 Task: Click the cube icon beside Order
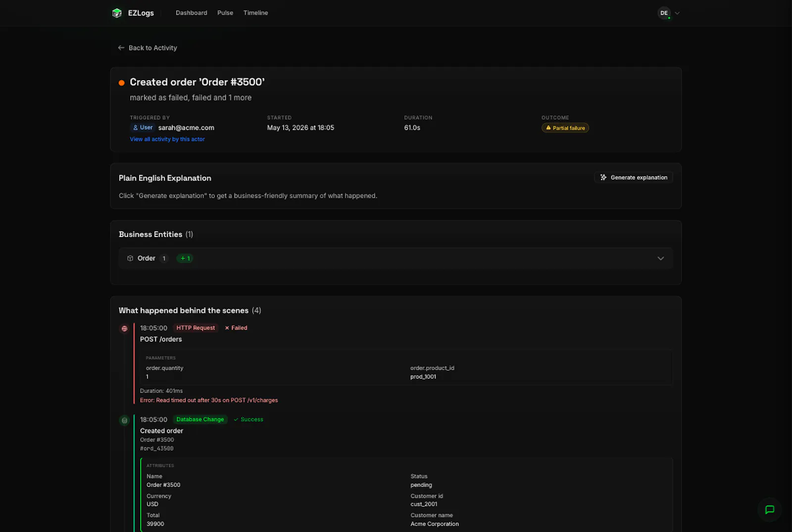[130, 258]
